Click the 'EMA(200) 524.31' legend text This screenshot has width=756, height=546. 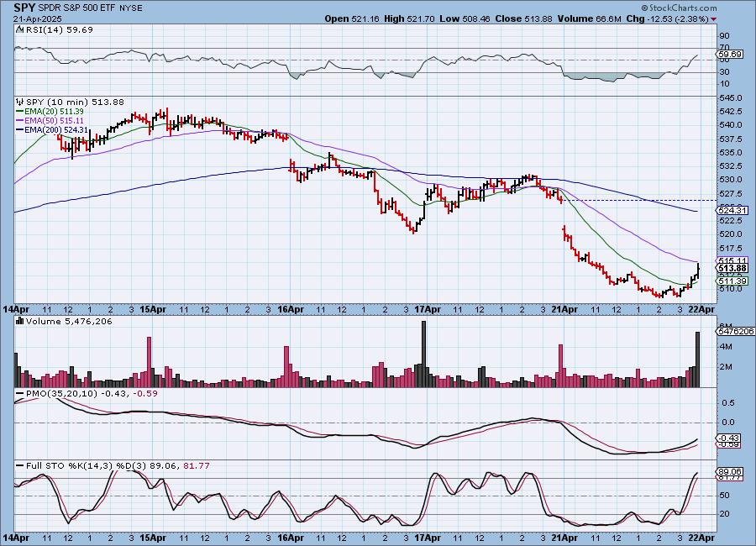tap(56, 129)
